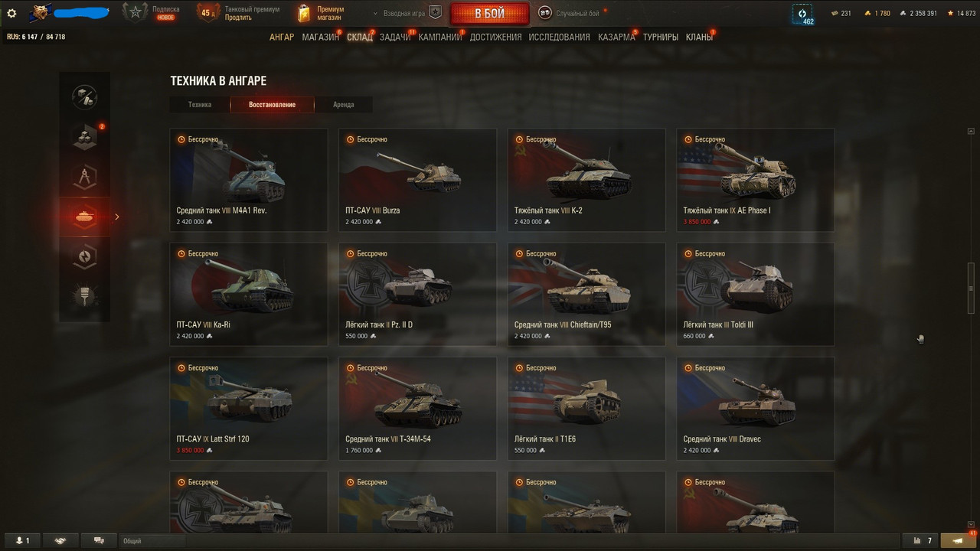Open the equipment and consumables sidebar icon
Viewport: 980px width, 551px height.
(85, 96)
